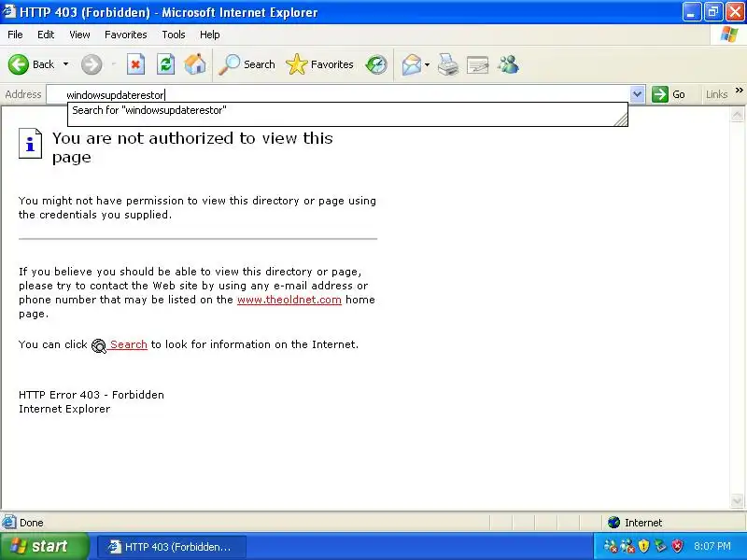Open the History clock icon
The height and width of the screenshot is (560, 747).
tap(376, 64)
